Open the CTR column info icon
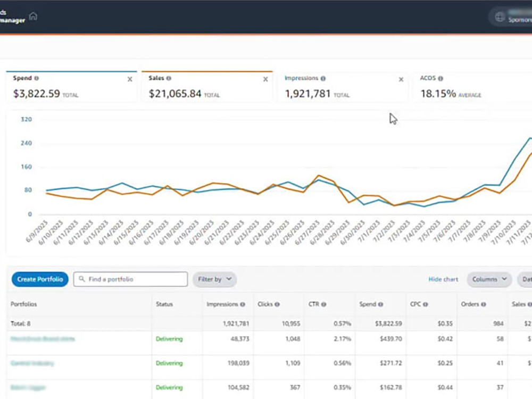 [323, 304]
